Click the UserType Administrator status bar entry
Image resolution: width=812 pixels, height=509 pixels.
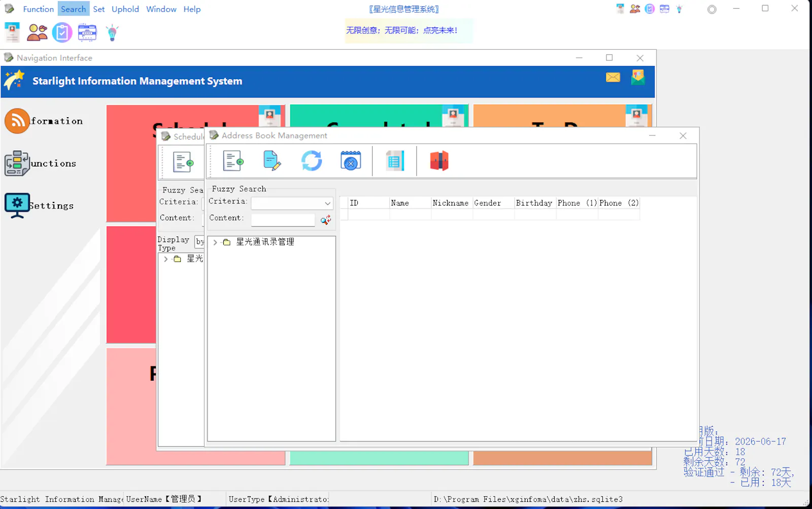(278, 499)
